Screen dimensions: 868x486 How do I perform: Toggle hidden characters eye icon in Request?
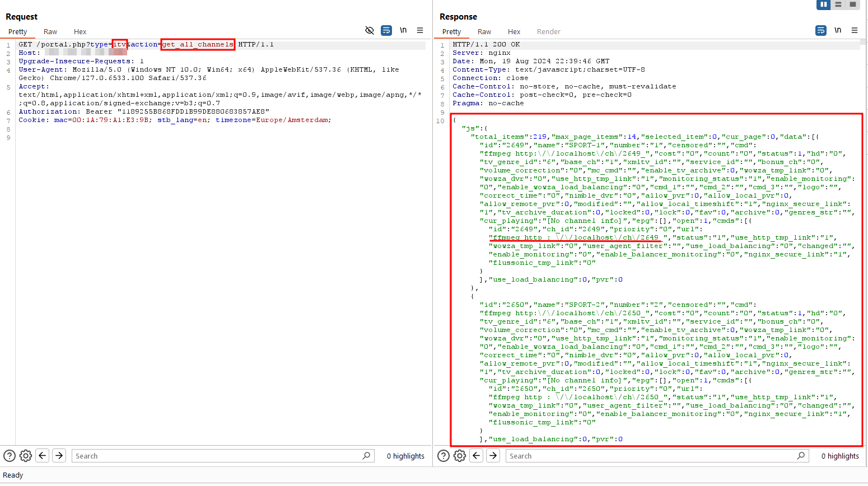370,30
